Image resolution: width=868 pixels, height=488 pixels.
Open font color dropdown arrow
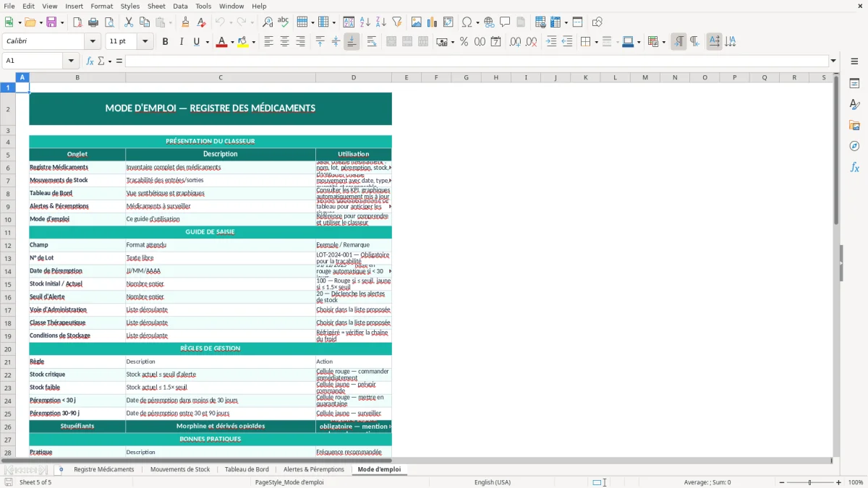point(232,42)
